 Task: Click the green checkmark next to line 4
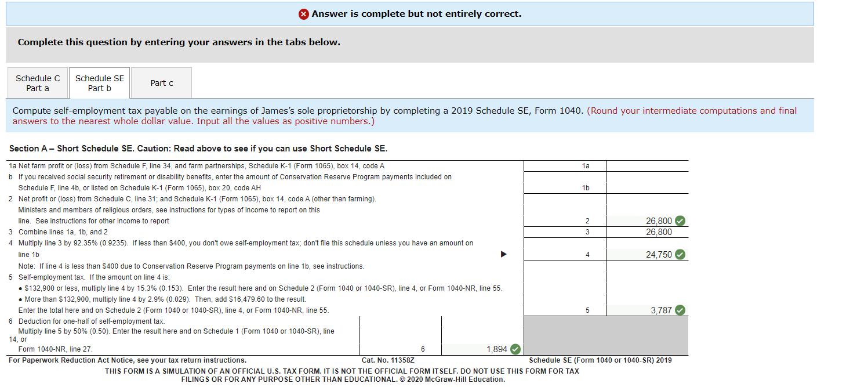coord(680,254)
